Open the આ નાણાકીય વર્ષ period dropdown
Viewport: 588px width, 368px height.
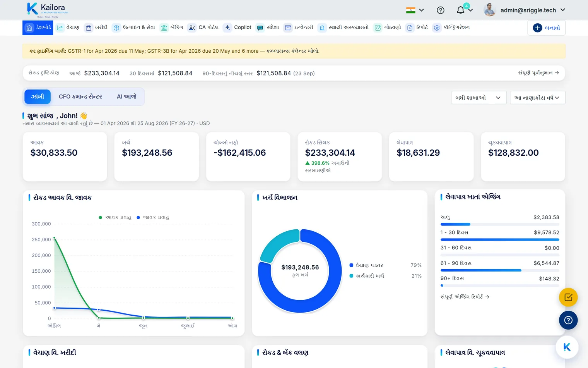[x=538, y=98]
